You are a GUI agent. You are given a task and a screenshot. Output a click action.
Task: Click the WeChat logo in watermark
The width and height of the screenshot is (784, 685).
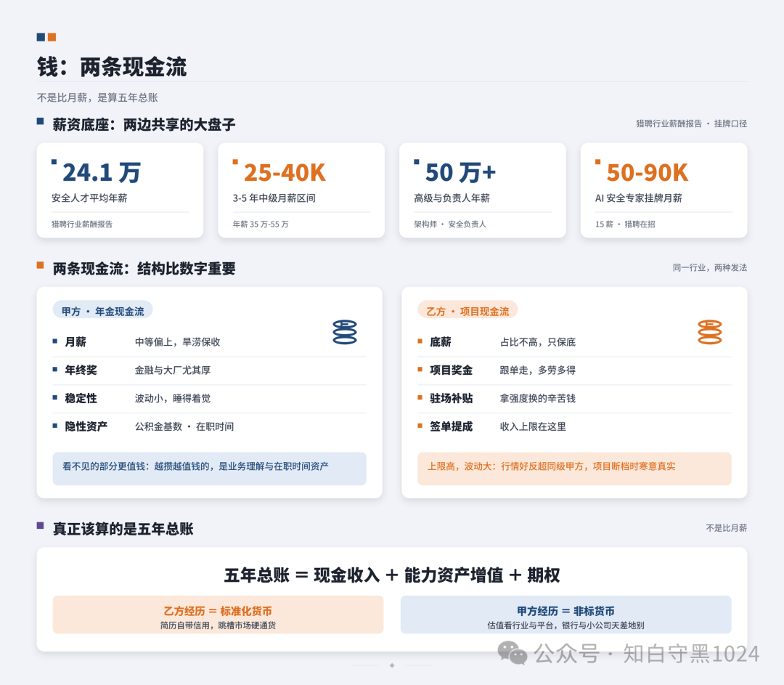point(513,654)
